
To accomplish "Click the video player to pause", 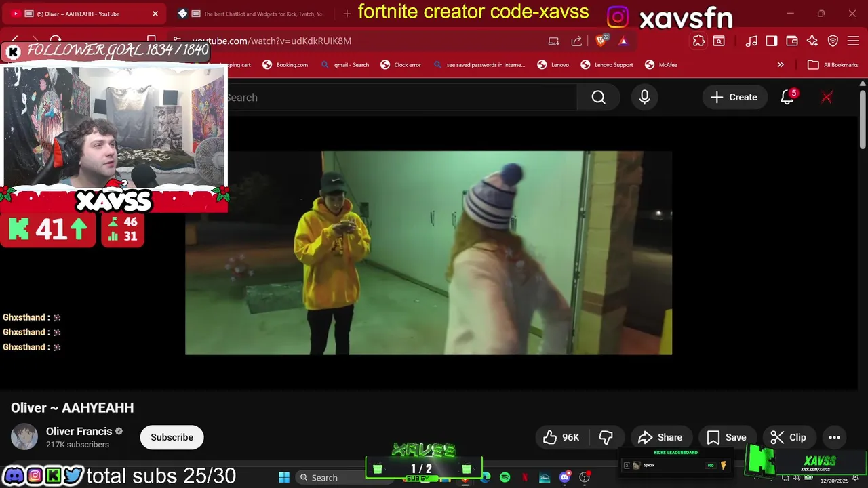I will click(429, 253).
